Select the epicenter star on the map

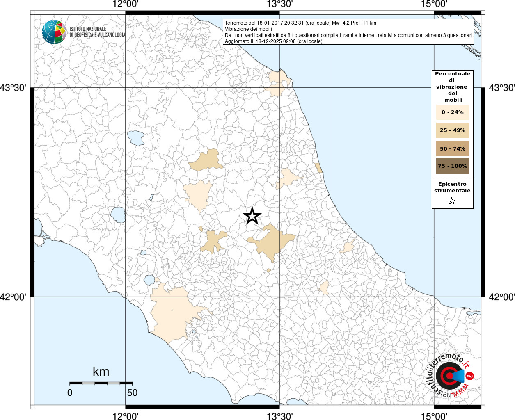pos(252,216)
